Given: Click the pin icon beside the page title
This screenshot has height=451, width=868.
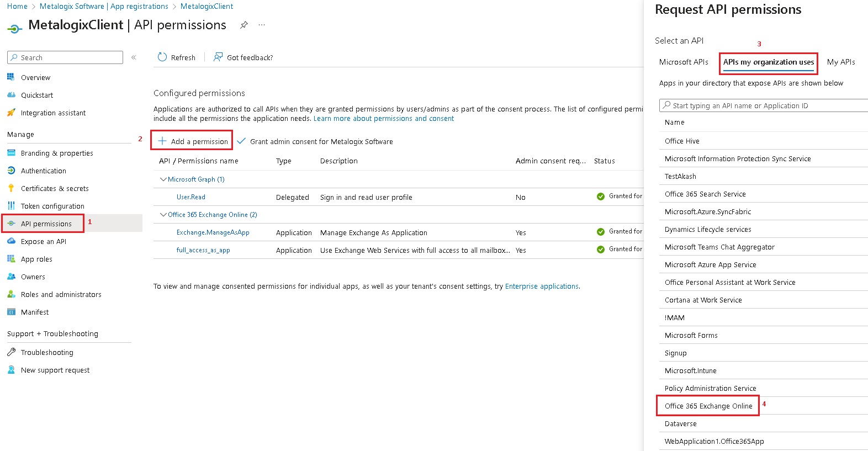Looking at the screenshot, I should [x=244, y=25].
